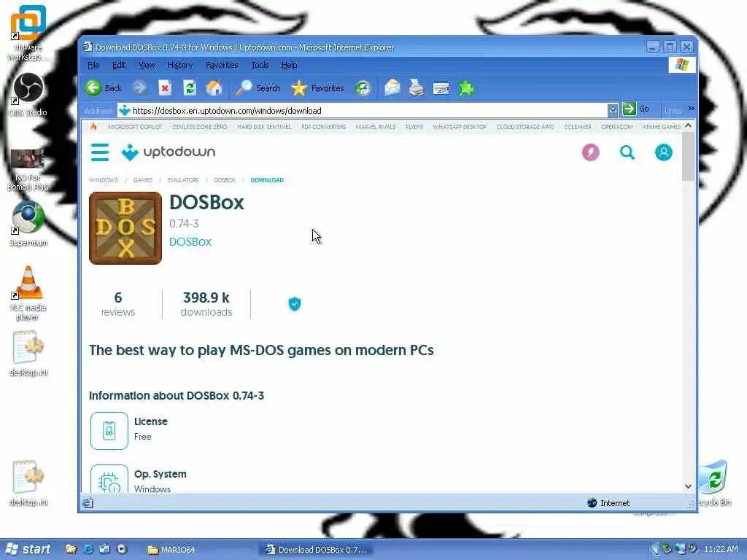Open the WhatsApp Desktop link
The width and height of the screenshot is (747, 560).
(460, 127)
